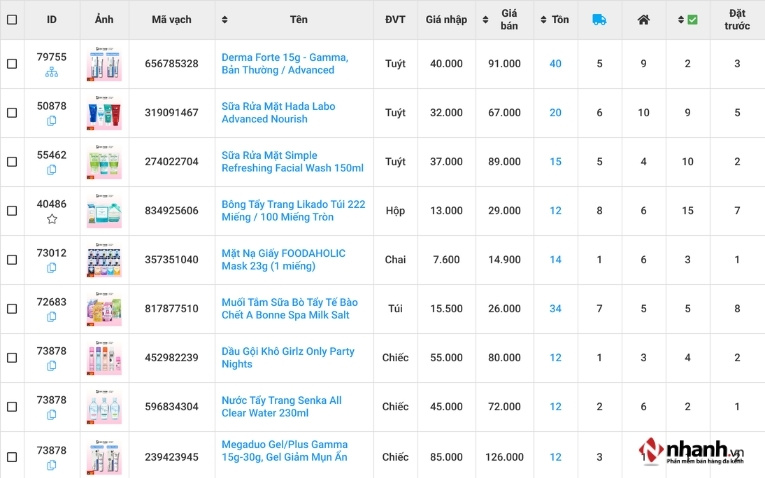This screenshot has width=765, height=478.
Task: Check the box for Derma Forte 15g row
Action: (x=12, y=64)
